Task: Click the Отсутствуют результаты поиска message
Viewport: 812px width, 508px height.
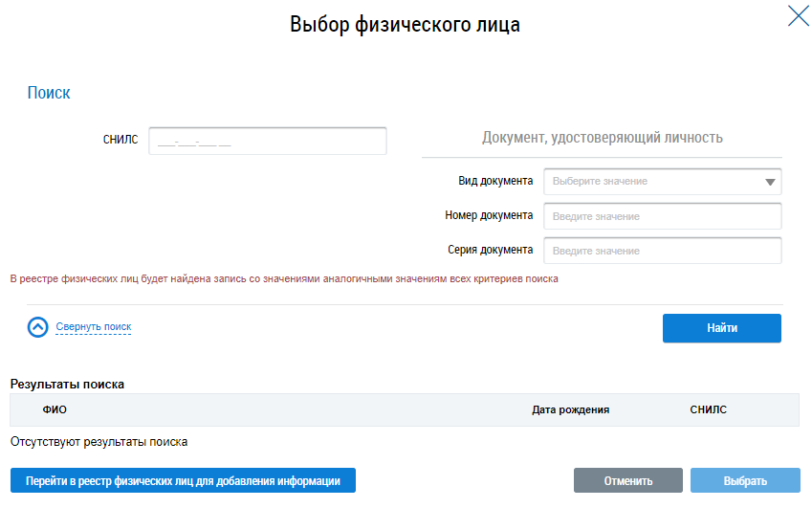Action: click(99, 442)
